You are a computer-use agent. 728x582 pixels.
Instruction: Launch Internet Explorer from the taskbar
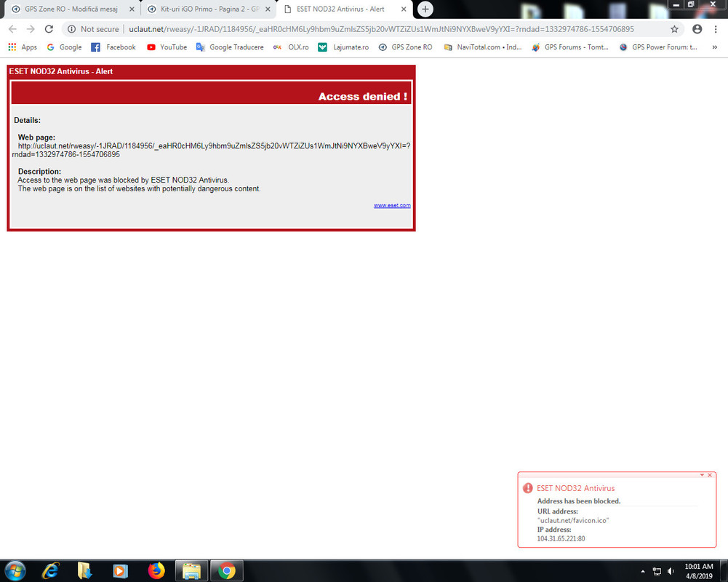click(x=51, y=571)
